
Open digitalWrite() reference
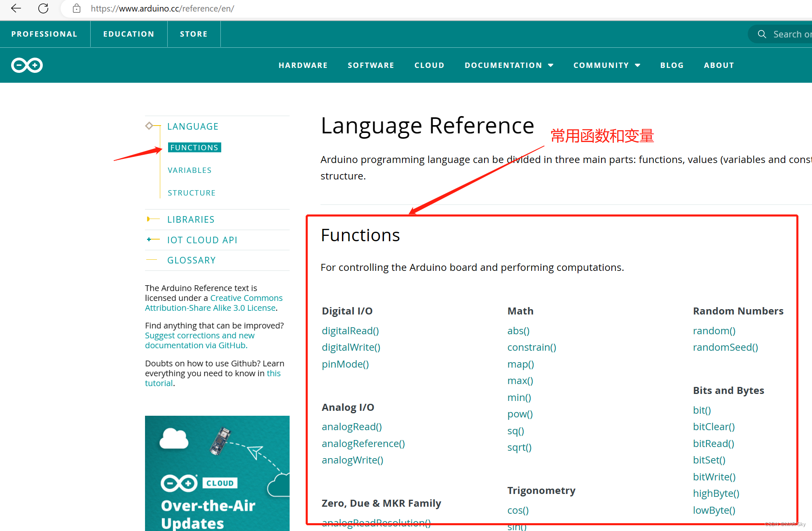tap(351, 347)
